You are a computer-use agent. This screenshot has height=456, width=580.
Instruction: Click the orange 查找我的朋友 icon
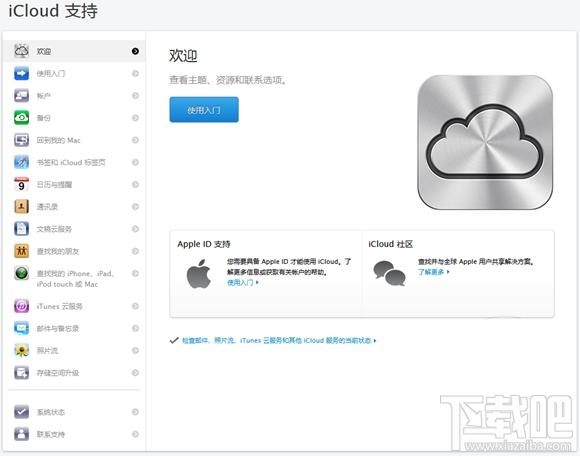(x=21, y=251)
